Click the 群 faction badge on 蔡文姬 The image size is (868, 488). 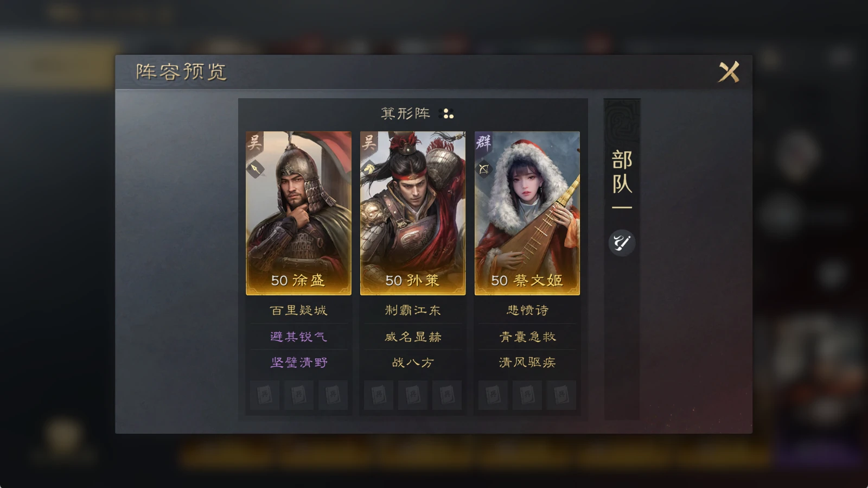coord(483,143)
